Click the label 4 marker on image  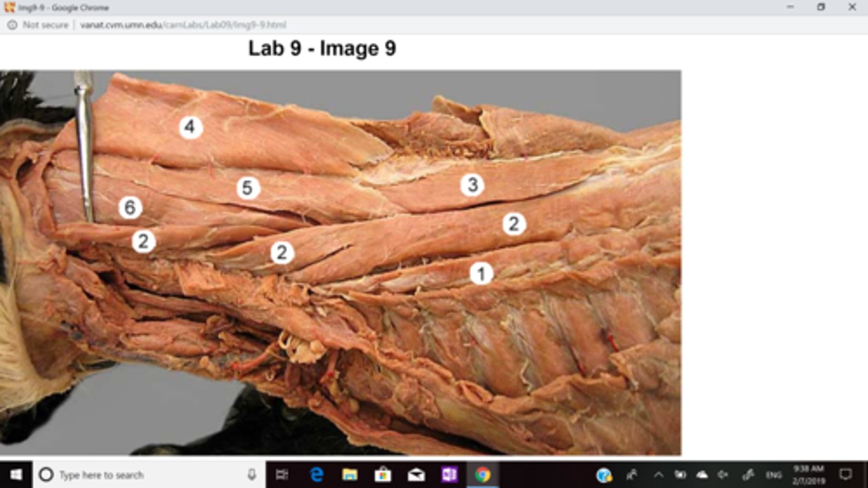(190, 127)
